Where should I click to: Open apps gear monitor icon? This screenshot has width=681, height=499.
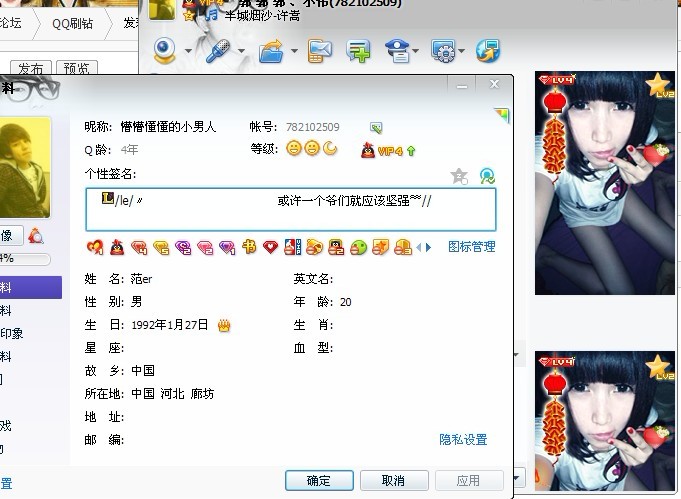tap(443, 51)
